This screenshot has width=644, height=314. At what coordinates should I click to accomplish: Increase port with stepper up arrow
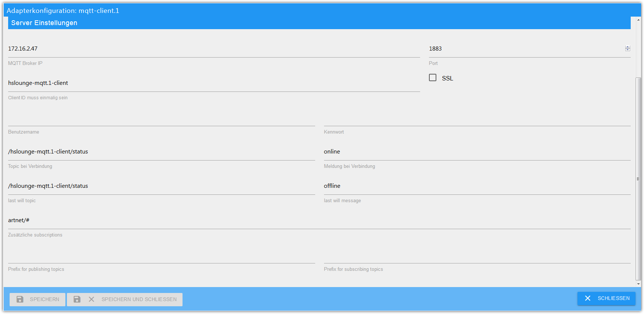[628, 47]
